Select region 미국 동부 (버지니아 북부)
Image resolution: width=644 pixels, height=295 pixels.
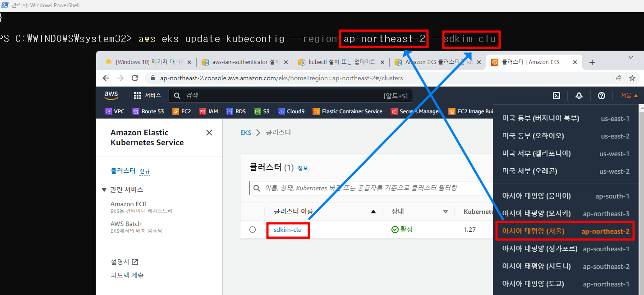(x=566, y=118)
